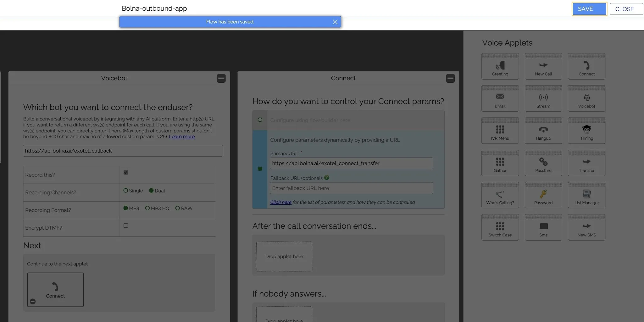Click the List Manager applet
644x322 pixels.
click(586, 195)
